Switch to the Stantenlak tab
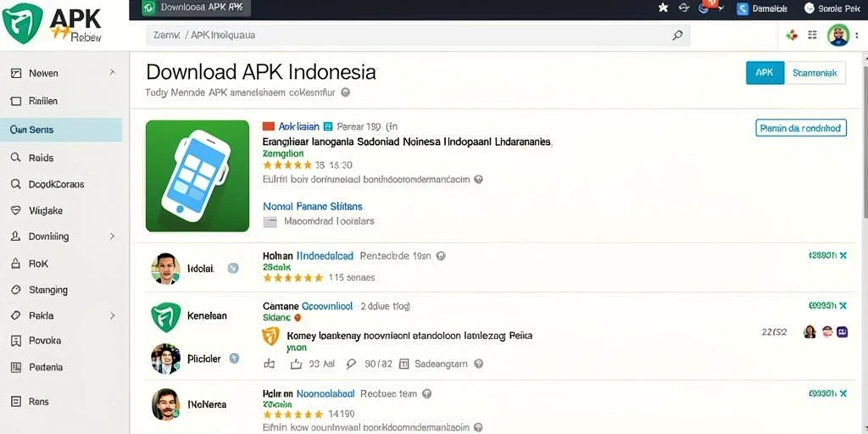 pyautogui.click(x=815, y=73)
